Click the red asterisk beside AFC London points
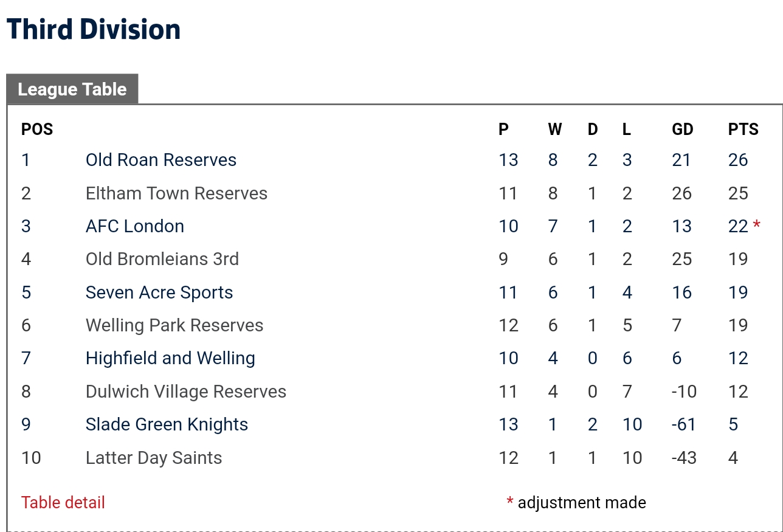The width and height of the screenshot is (783, 532). point(756,226)
